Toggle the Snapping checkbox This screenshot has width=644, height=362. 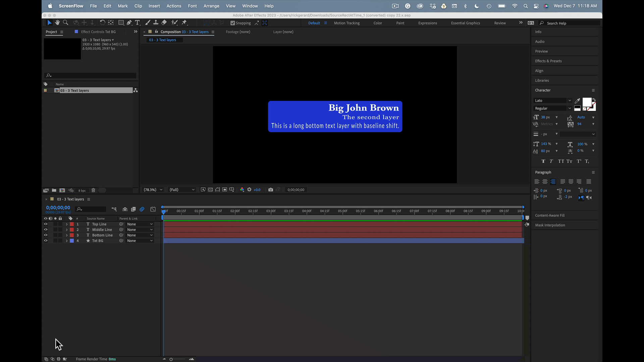coord(233,23)
